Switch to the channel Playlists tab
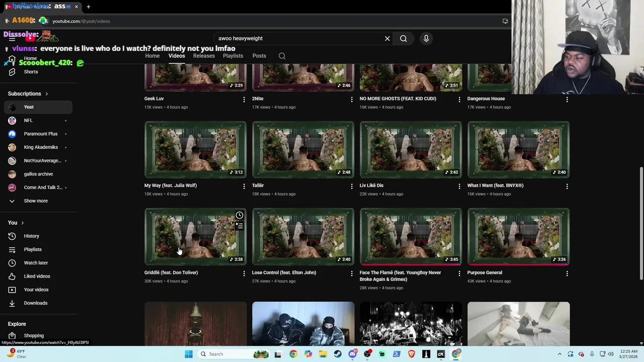The width and height of the screenshot is (644, 362). [233, 56]
